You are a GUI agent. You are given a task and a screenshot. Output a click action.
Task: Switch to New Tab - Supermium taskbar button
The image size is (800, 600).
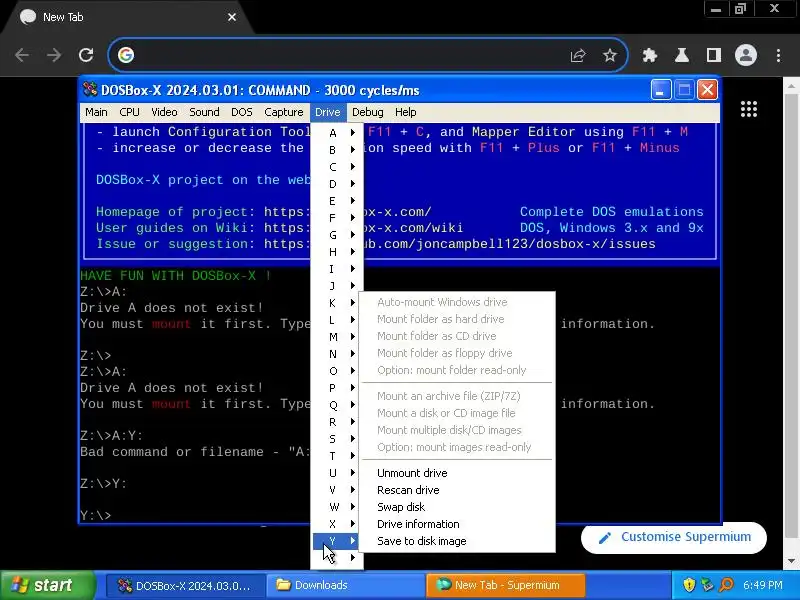pos(505,585)
